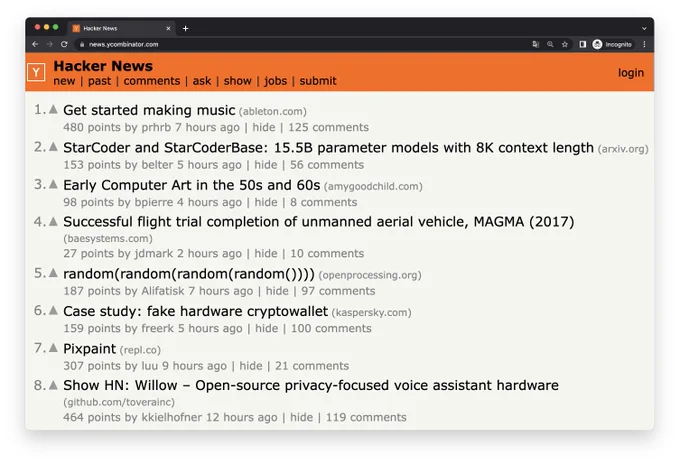Click '7 hours ago' on ableton story

pyautogui.click(x=207, y=127)
